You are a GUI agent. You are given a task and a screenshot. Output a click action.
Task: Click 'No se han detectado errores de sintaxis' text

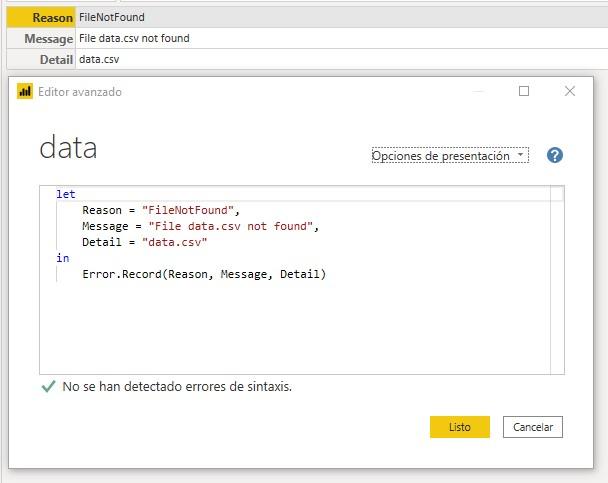click(x=177, y=386)
